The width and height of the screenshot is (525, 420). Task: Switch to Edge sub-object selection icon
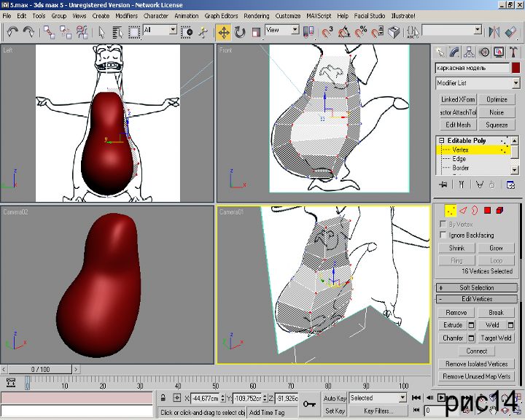tap(462, 210)
